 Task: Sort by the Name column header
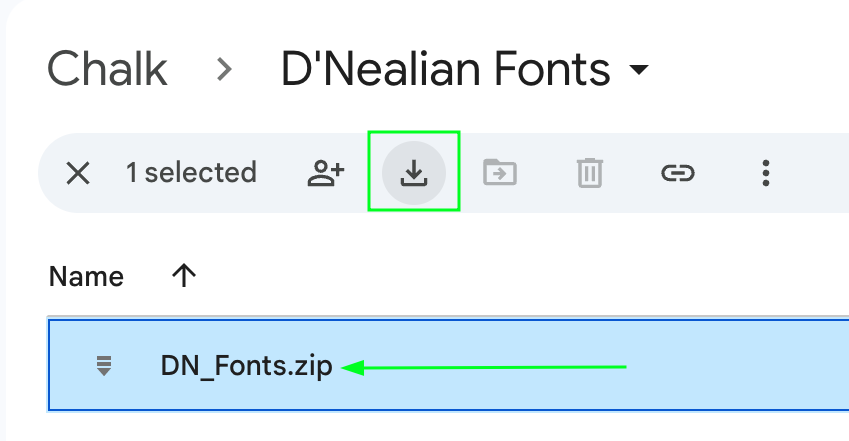(87, 277)
